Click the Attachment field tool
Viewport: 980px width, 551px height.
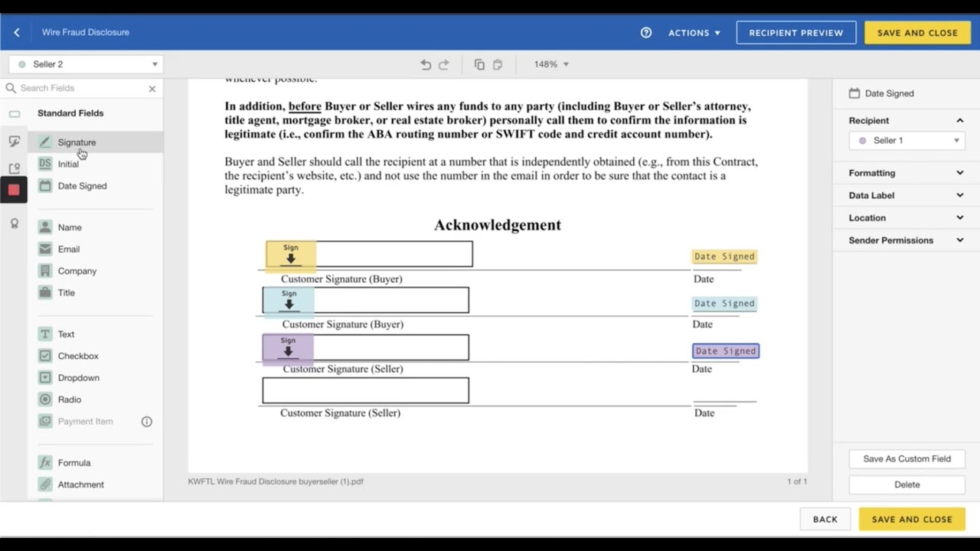[x=80, y=484]
